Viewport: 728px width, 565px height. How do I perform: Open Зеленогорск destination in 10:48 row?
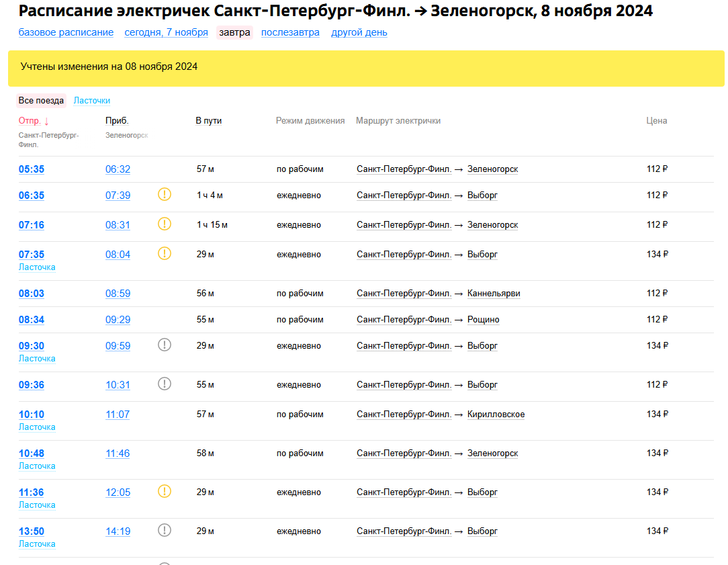point(492,453)
